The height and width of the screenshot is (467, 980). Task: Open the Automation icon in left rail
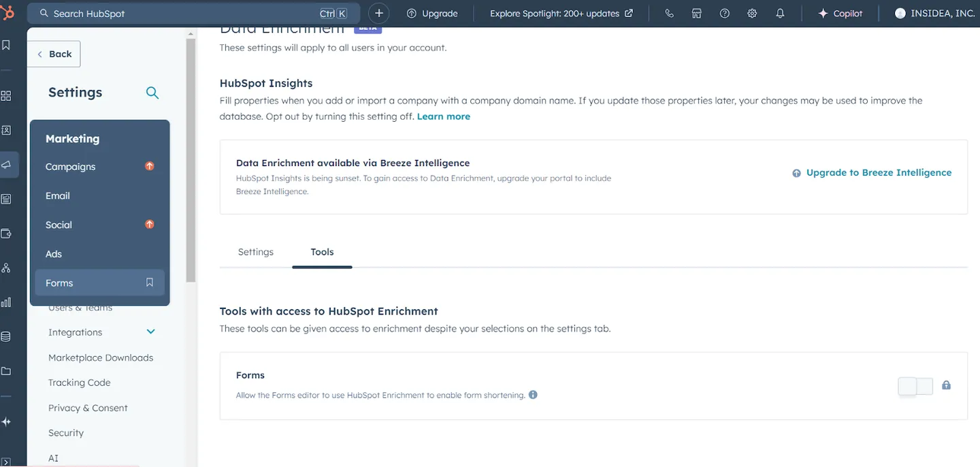click(x=6, y=268)
